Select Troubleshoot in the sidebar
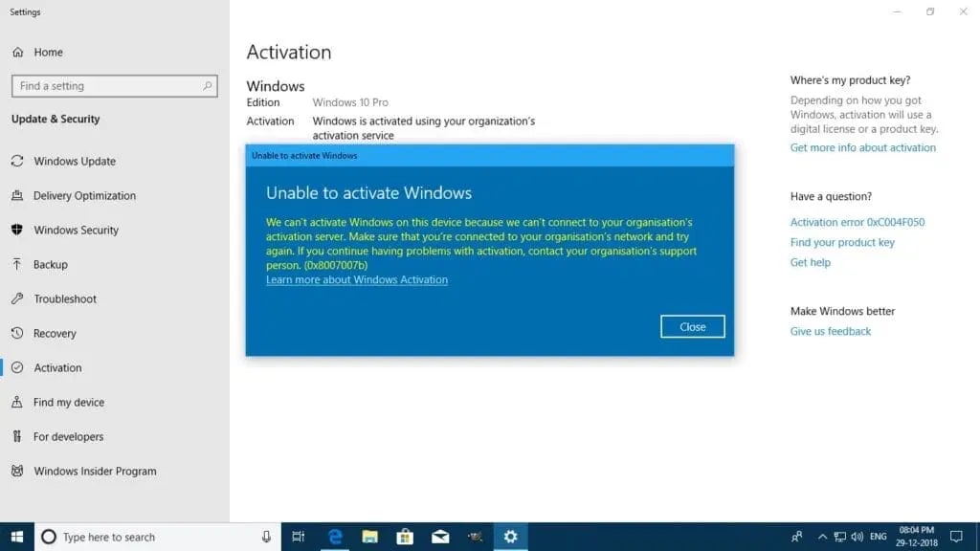Screen dimensions: 980x551 [65, 298]
